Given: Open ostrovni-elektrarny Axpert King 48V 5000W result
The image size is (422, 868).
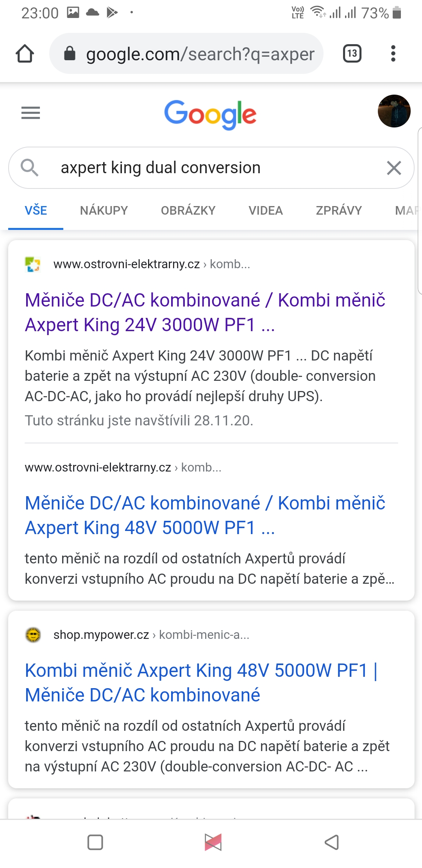Looking at the screenshot, I should pos(205,515).
